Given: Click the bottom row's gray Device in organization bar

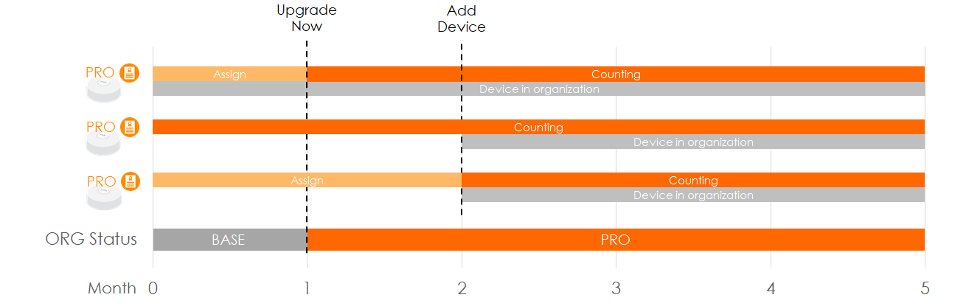Looking at the screenshot, I should point(693,195).
